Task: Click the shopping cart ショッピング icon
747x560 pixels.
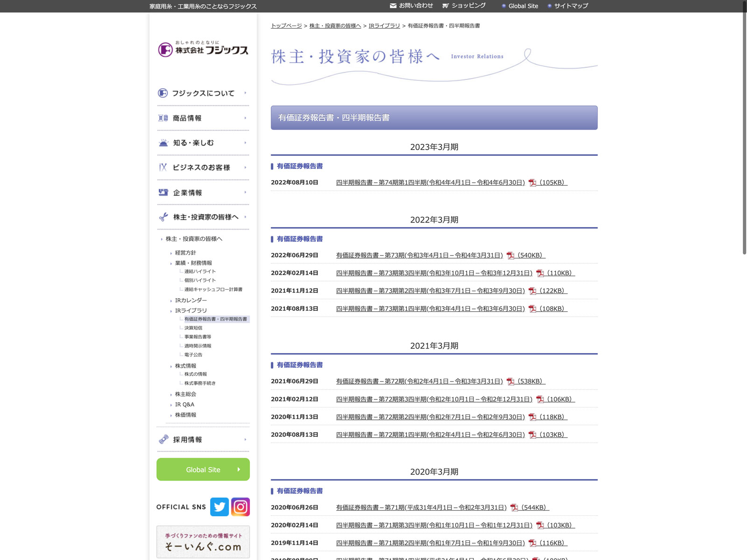Action: 445,6
